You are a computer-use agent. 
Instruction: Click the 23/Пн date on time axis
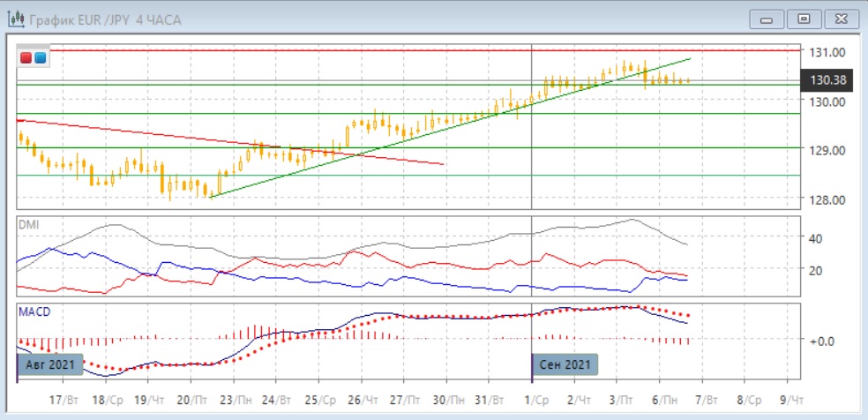coord(233,400)
